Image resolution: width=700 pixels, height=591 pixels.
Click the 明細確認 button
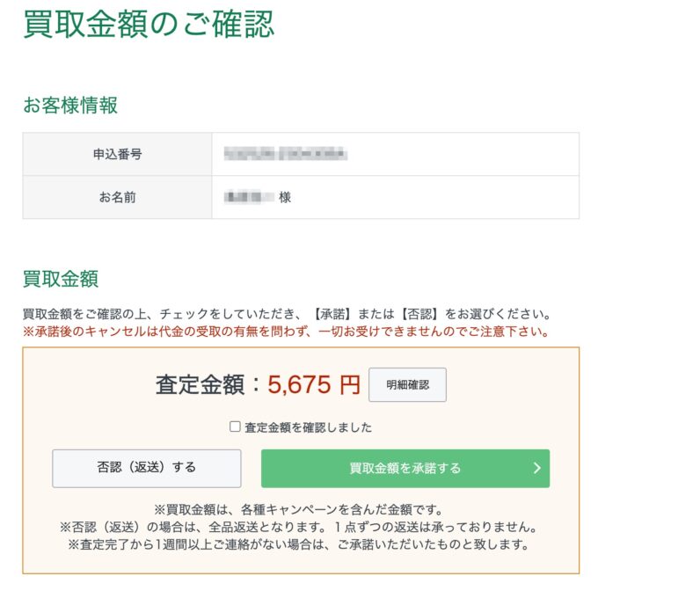407,385
